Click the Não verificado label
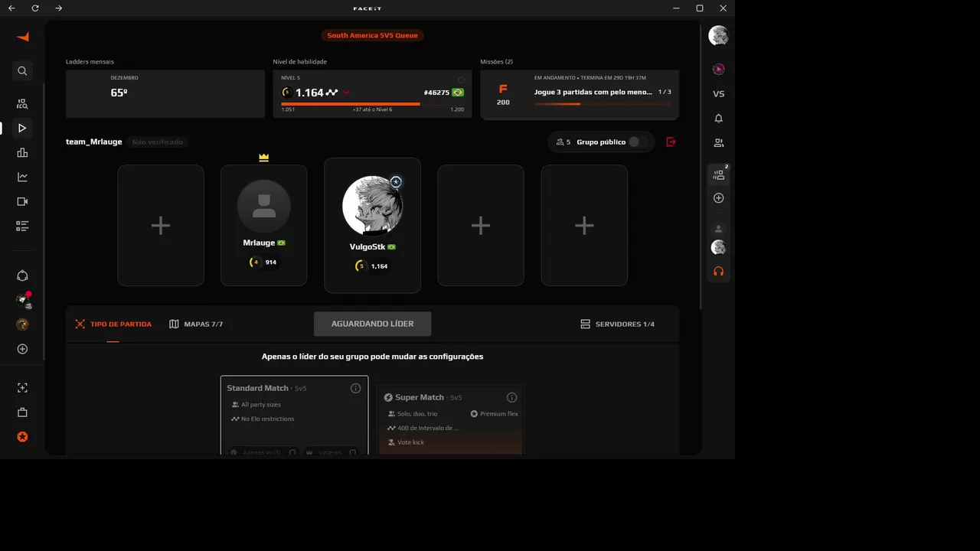The width and height of the screenshot is (980, 551). click(158, 142)
